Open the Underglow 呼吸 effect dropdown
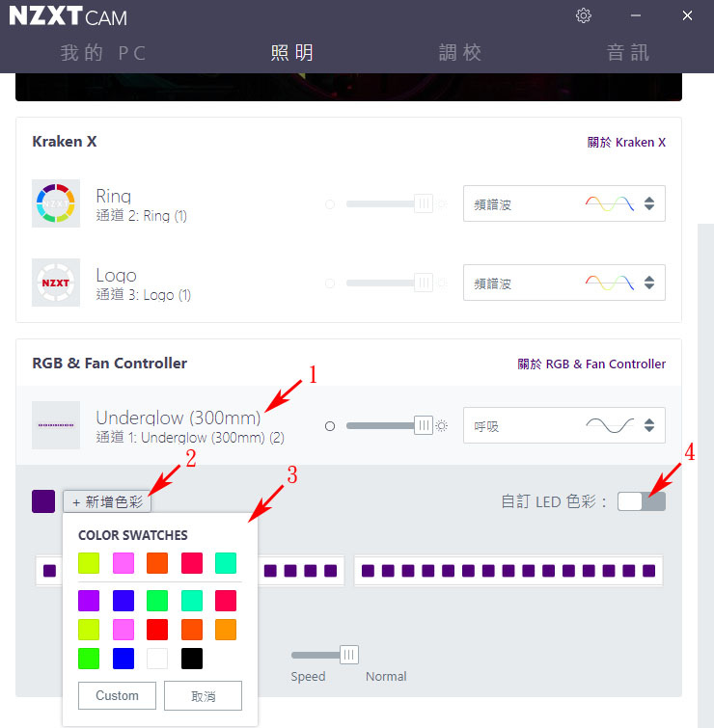Screen dimensions: 714x728 click(x=563, y=425)
